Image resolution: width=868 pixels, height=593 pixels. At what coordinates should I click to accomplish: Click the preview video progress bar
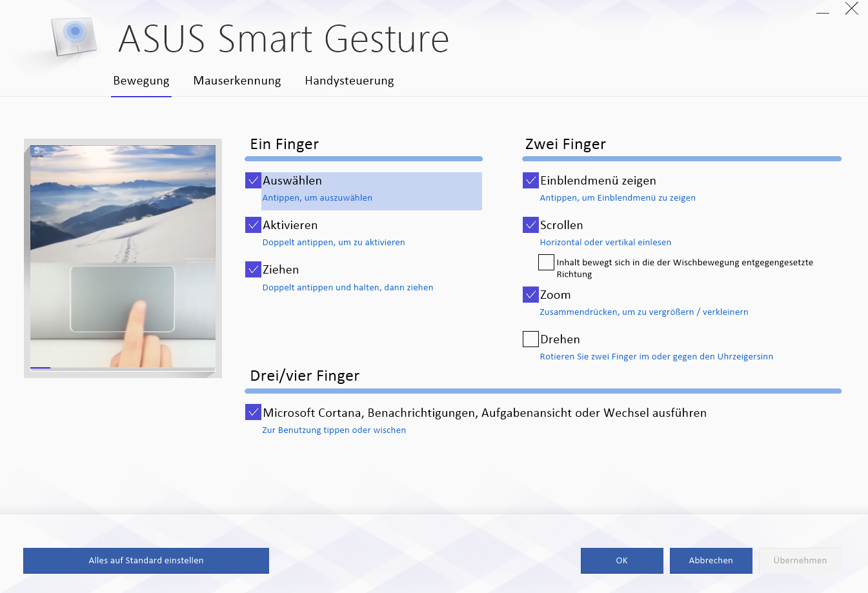tap(123, 368)
